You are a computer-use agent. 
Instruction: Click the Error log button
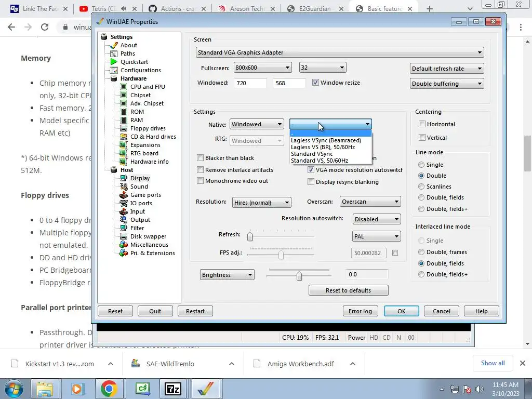[x=361, y=311]
